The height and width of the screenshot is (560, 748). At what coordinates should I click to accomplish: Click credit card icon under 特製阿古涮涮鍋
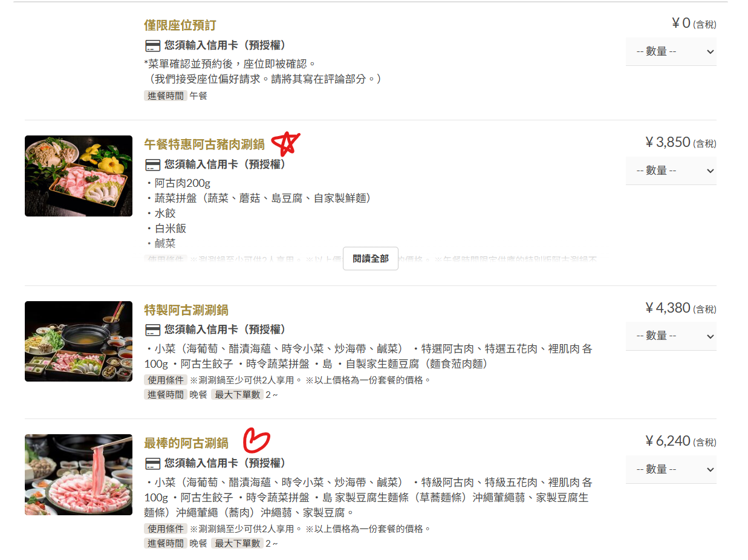pos(153,330)
